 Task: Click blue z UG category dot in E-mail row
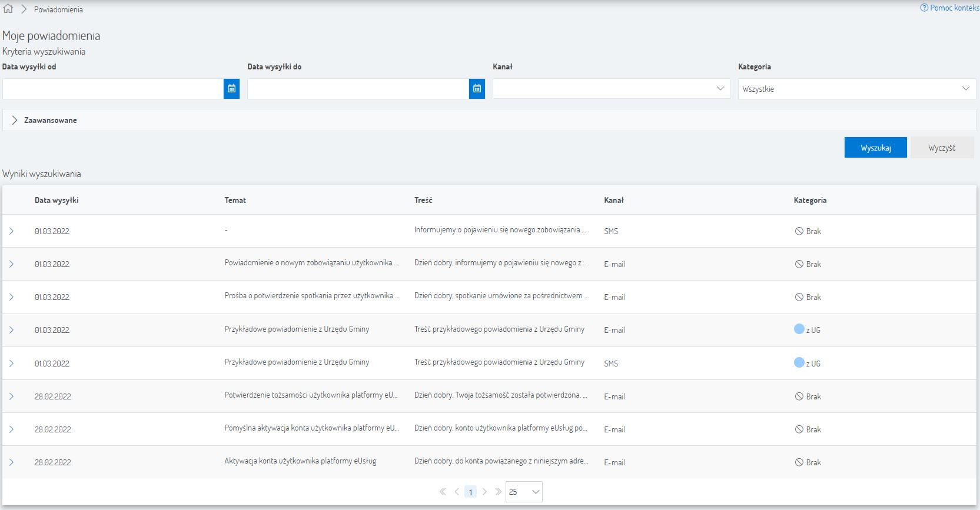[799, 329]
